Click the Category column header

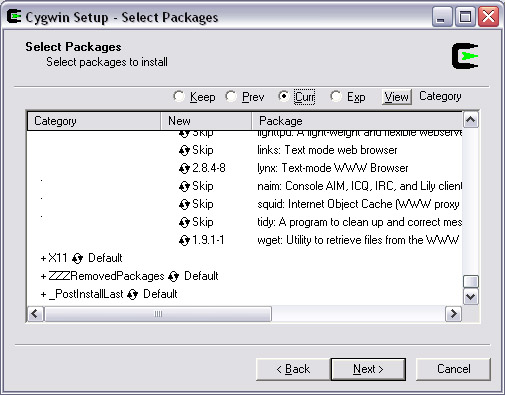tap(94, 121)
